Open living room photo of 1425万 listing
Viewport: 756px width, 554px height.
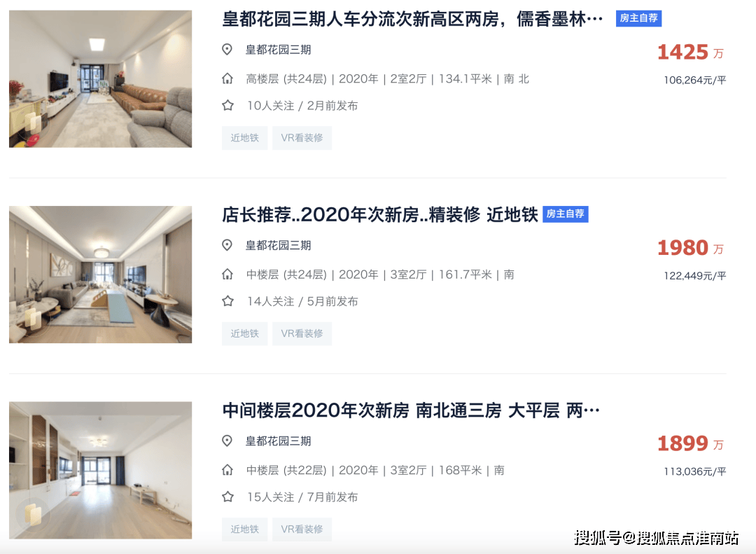(x=100, y=78)
